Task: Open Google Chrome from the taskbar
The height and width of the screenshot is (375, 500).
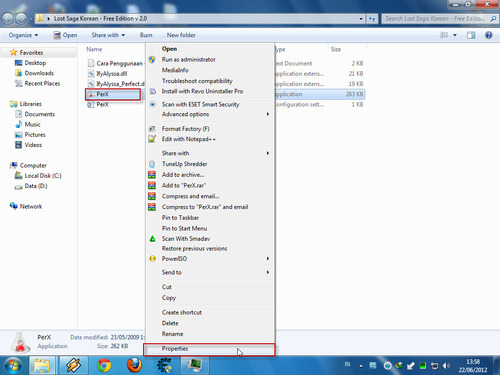Action: [x=104, y=365]
